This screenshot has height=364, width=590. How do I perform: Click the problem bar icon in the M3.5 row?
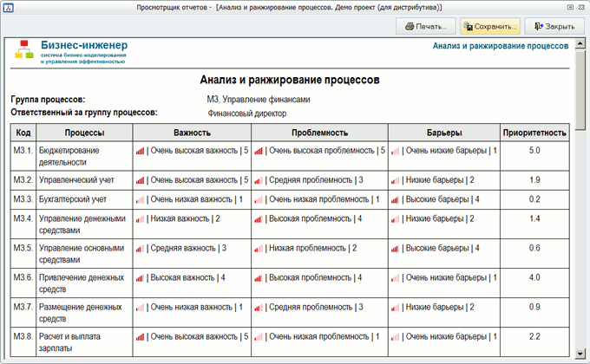[x=259, y=249]
